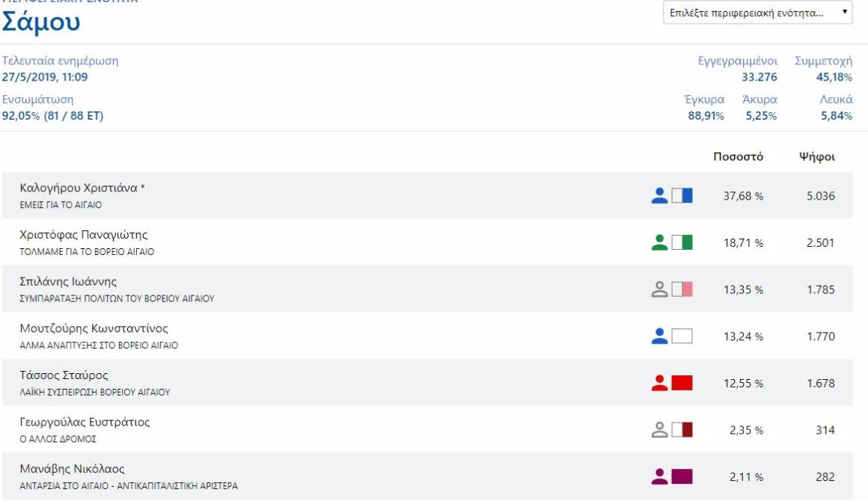The image size is (868, 501).
Task: Click the 12,55 % percentage value
Action: point(743,383)
